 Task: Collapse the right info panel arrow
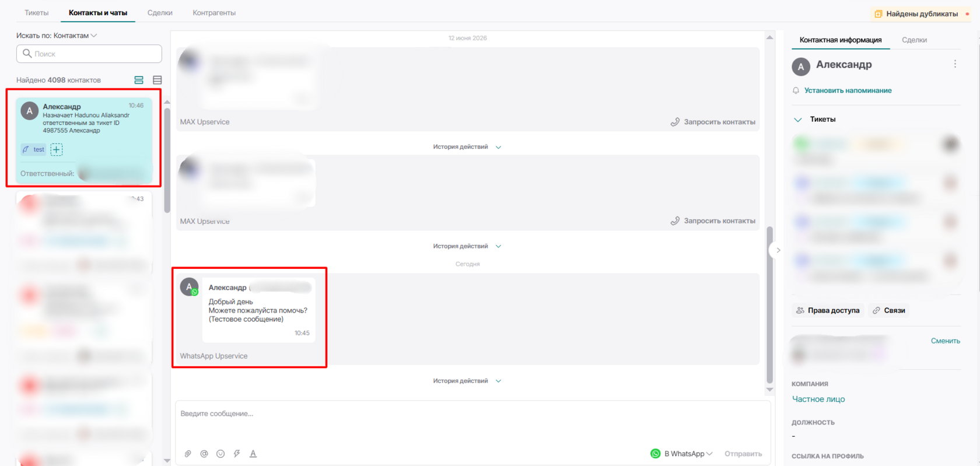[778, 250]
